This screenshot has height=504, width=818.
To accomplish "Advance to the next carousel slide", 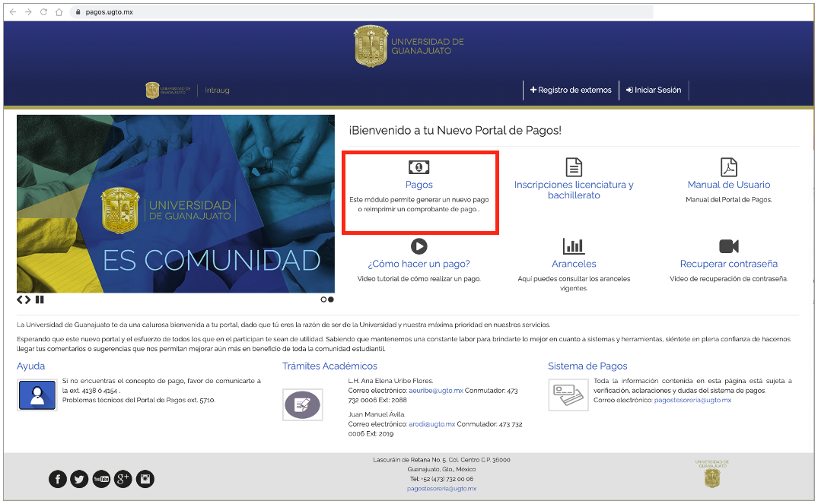I will (27, 300).
